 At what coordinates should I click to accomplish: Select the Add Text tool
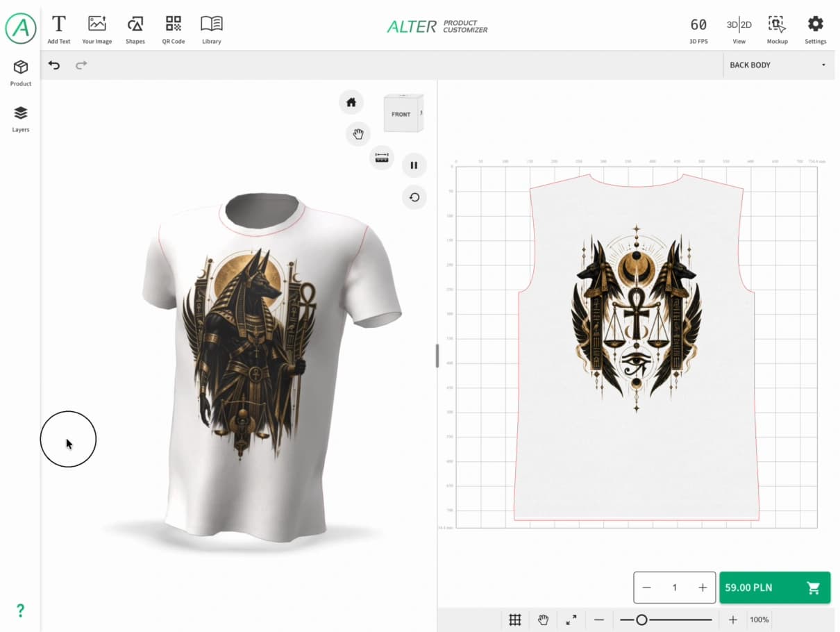(59, 30)
